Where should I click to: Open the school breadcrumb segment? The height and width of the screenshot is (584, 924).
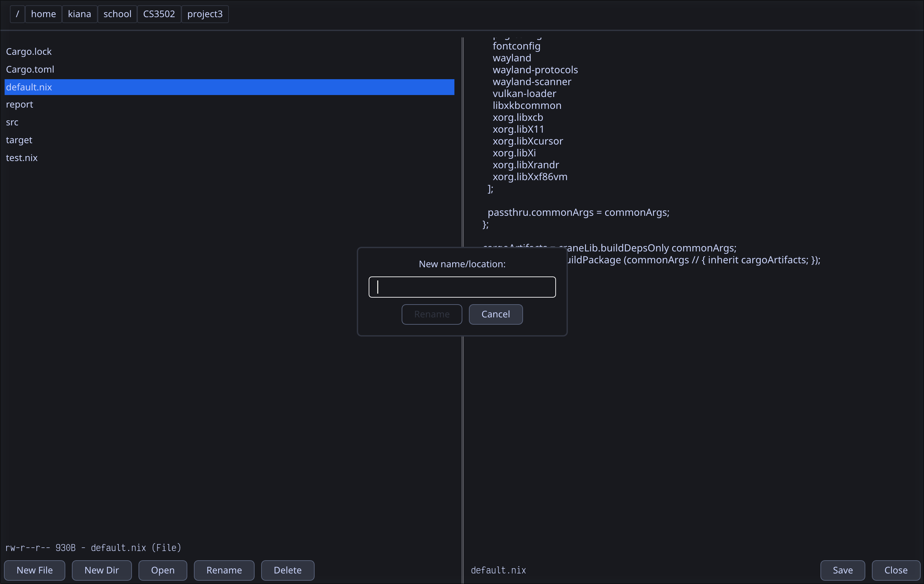pyautogui.click(x=117, y=14)
